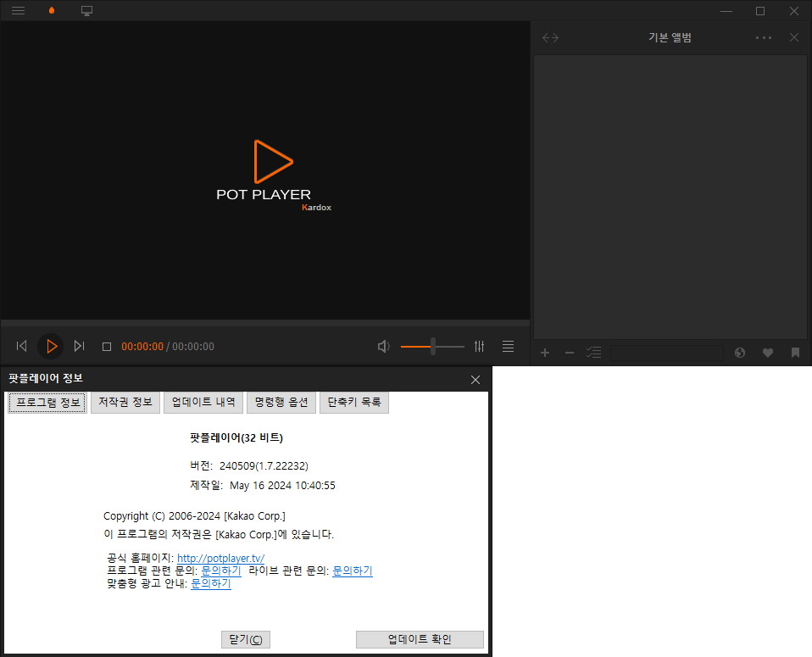Screen dimensions: 812x657
Task: Adjust the volume slider
Action: (432, 346)
